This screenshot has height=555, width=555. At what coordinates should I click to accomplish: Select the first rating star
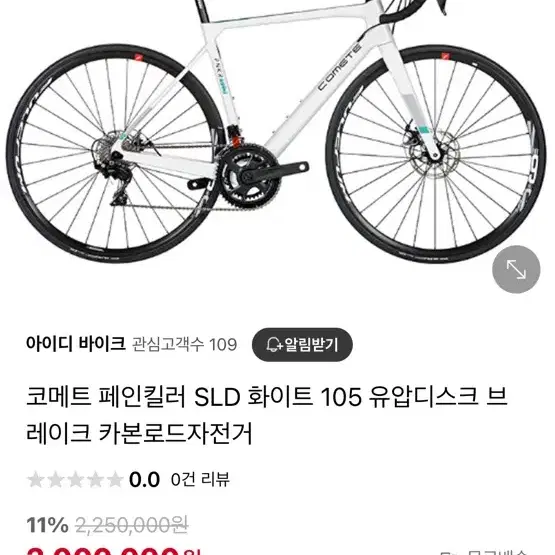click(x=36, y=480)
